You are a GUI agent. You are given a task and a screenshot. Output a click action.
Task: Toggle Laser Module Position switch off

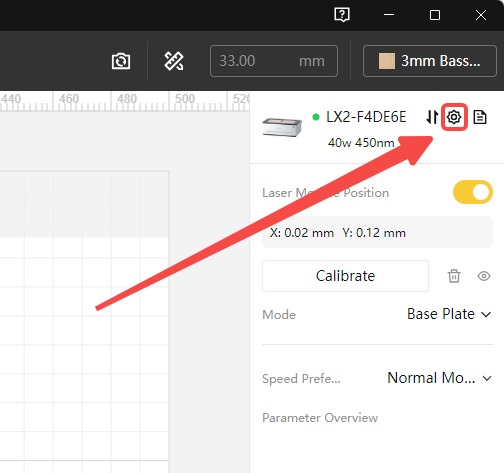point(473,192)
